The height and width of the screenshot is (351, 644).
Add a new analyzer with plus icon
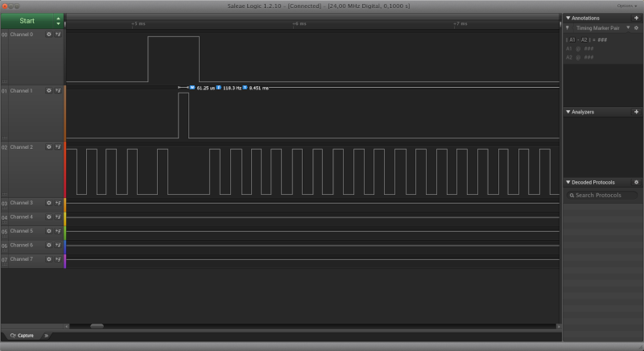(636, 112)
